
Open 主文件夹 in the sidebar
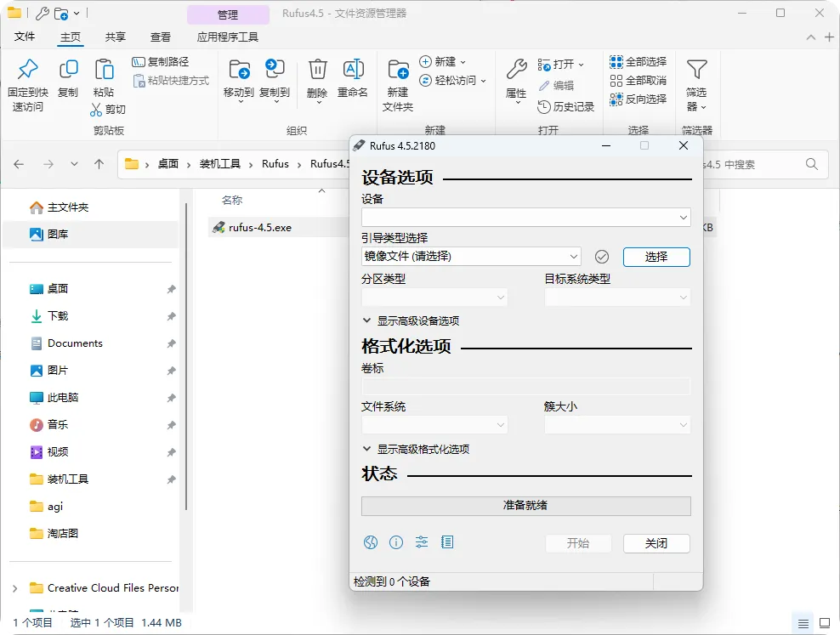tap(67, 207)
